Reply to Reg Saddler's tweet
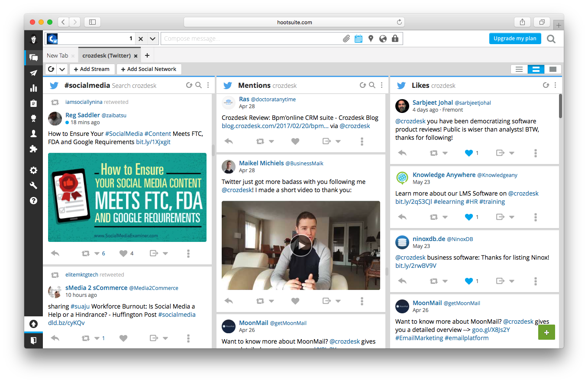This screenshot has height=383, width=588. 55,253
